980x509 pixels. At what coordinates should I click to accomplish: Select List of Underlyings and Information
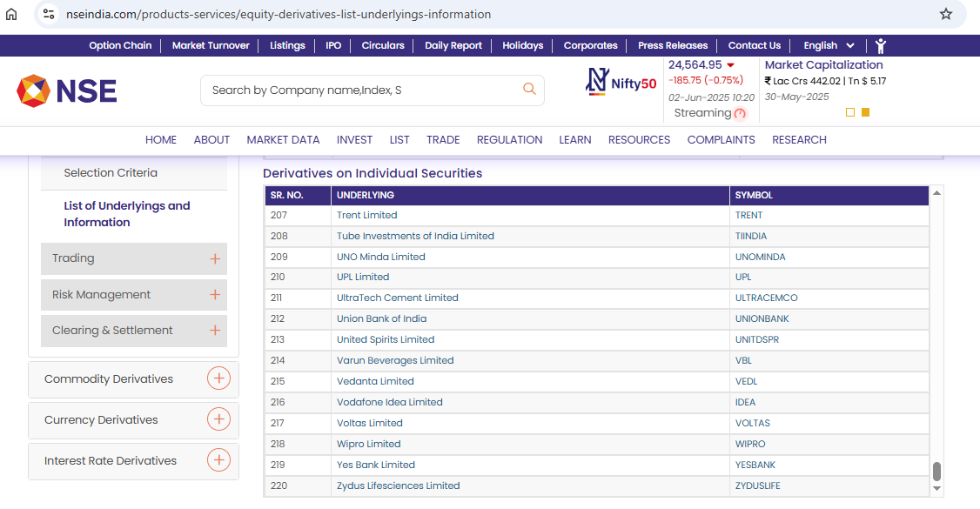127,213
